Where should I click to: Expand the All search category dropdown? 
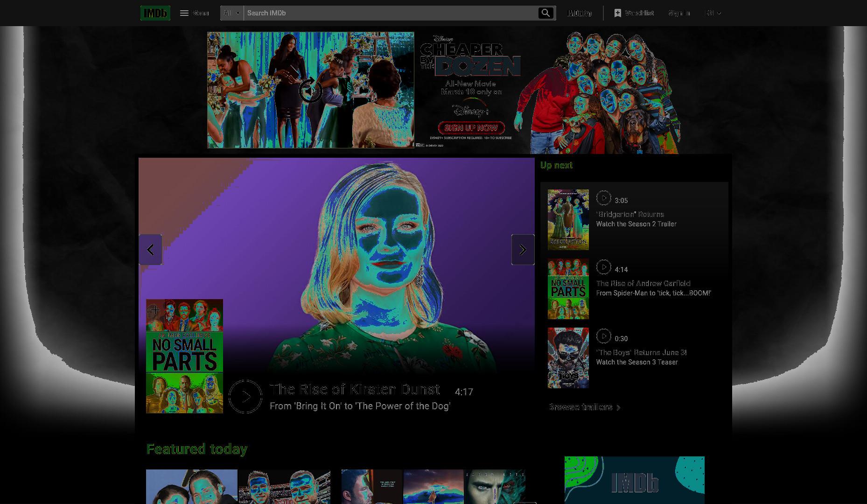click(232, 13)
